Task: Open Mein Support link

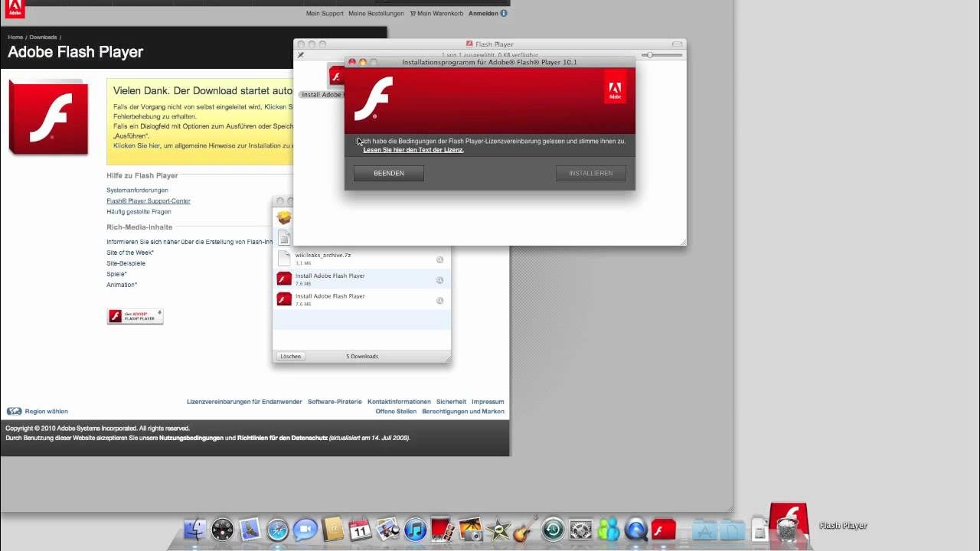Action: coord(325,13)
